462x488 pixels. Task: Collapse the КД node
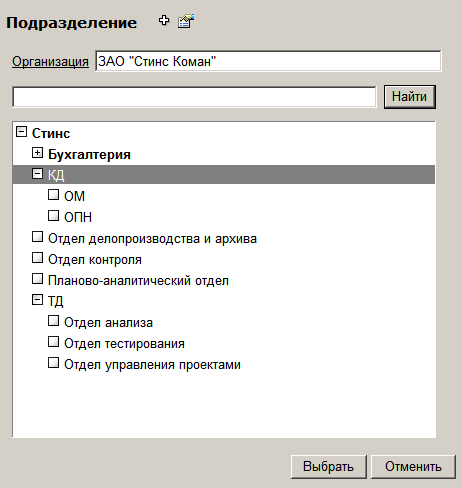tap(37, 174)
